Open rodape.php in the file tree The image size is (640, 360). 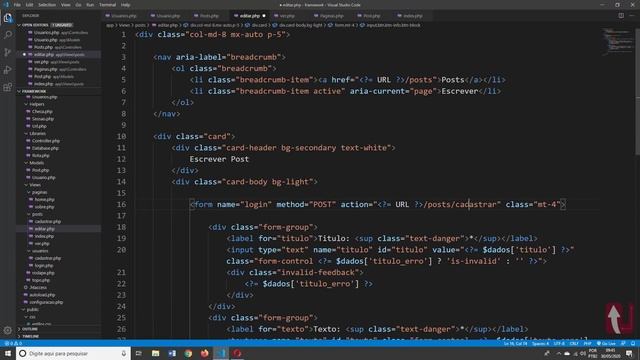pos(43,273)
